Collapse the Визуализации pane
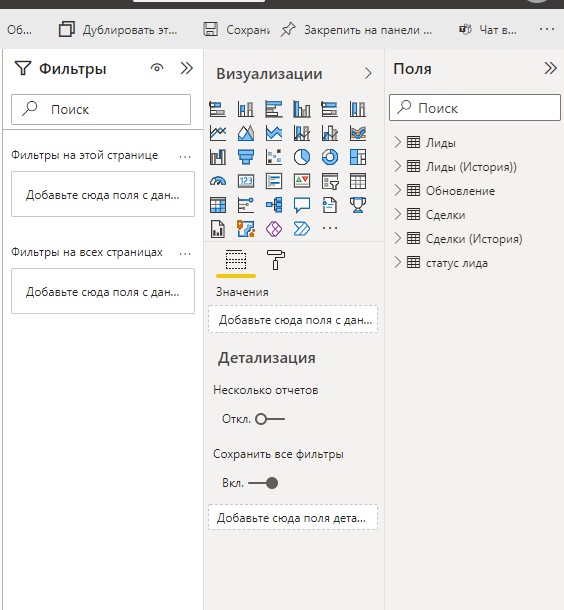 [368, 73]
